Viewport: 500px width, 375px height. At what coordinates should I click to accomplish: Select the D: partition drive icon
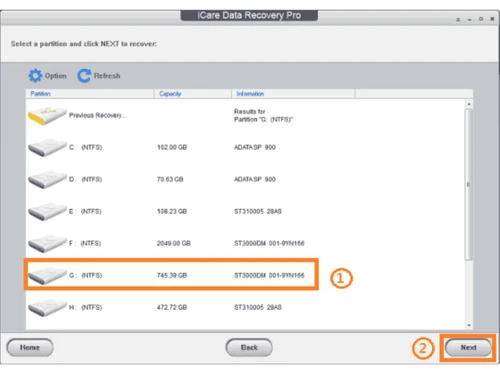(47, 179)
